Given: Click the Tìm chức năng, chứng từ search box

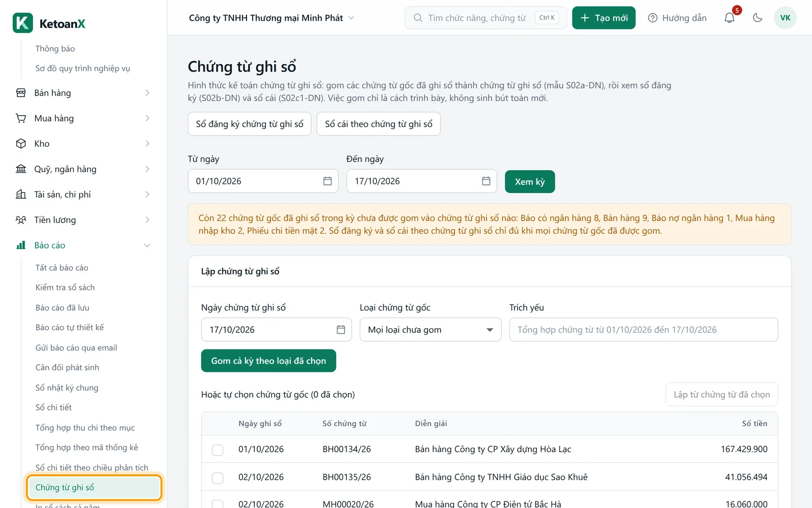Looking at the screenshot, I should pos(486,18).
